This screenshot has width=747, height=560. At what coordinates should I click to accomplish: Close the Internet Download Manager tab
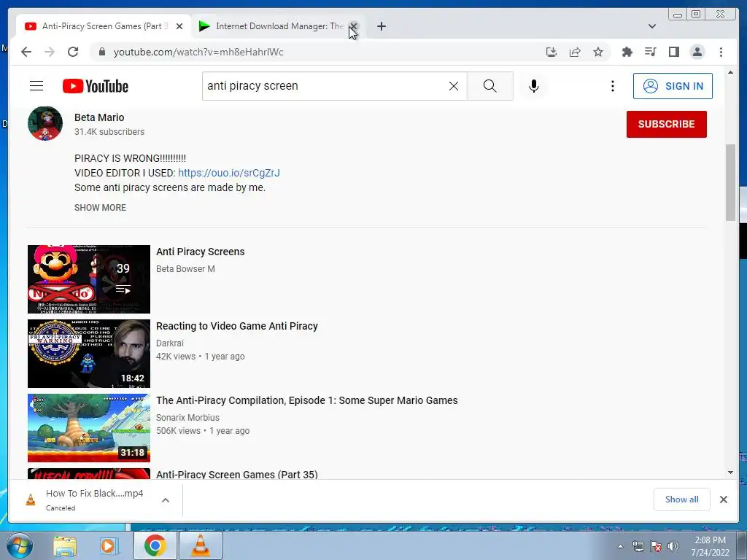(x=354, y=26)
